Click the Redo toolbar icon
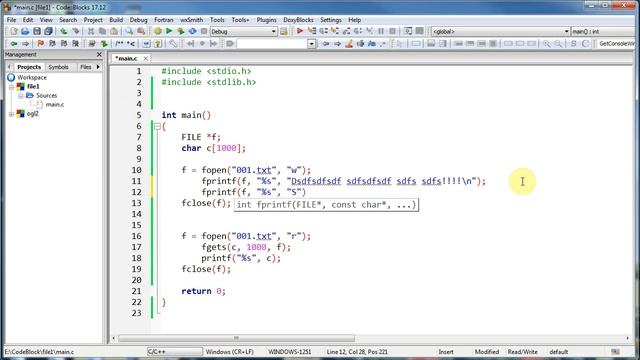Image resolution: width=640 pixels, height=360 pixels. click(76, 31)
